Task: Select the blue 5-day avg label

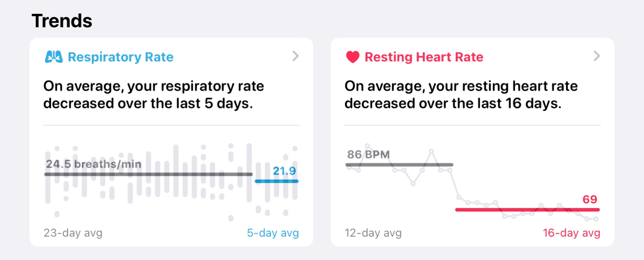Action: tap(273, 233)
